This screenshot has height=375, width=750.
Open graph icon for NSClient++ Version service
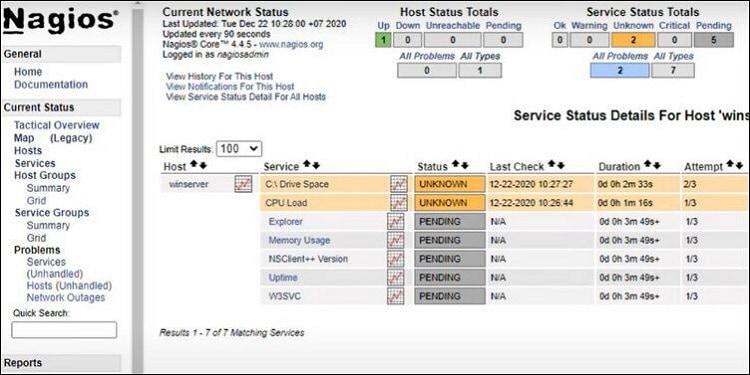click(x=395, y=259)
